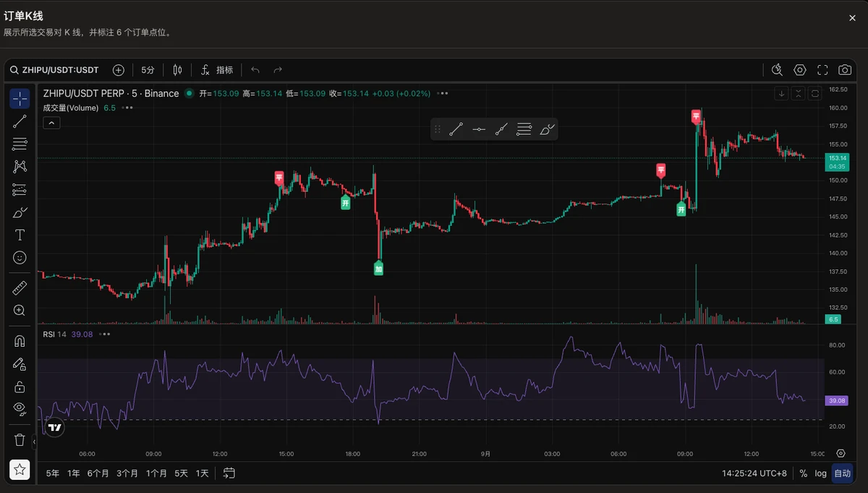Open the RSI 14 more options dots
The height and width of the screenshot is (493, 868).
[105, 334]
